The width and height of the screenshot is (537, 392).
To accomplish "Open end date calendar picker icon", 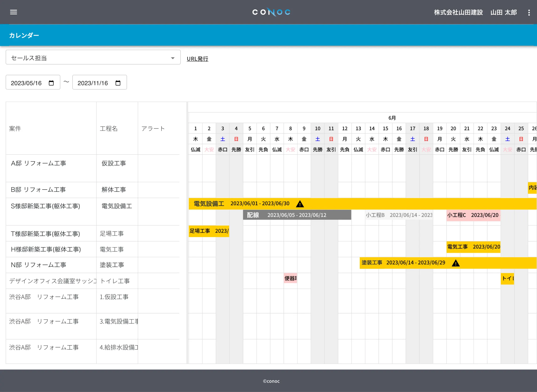I will tap(118, 83).
